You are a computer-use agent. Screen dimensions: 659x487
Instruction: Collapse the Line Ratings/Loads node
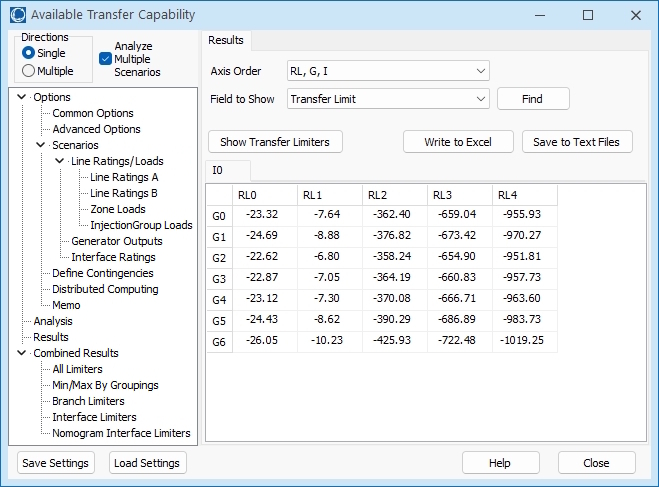click(60, 161)
